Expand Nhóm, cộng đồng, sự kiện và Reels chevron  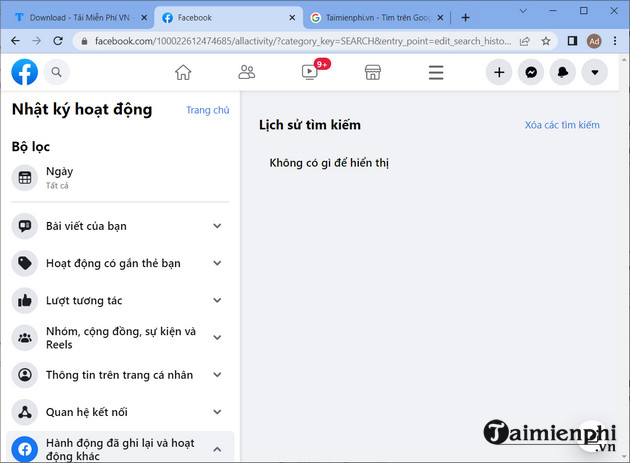[217, 338]
